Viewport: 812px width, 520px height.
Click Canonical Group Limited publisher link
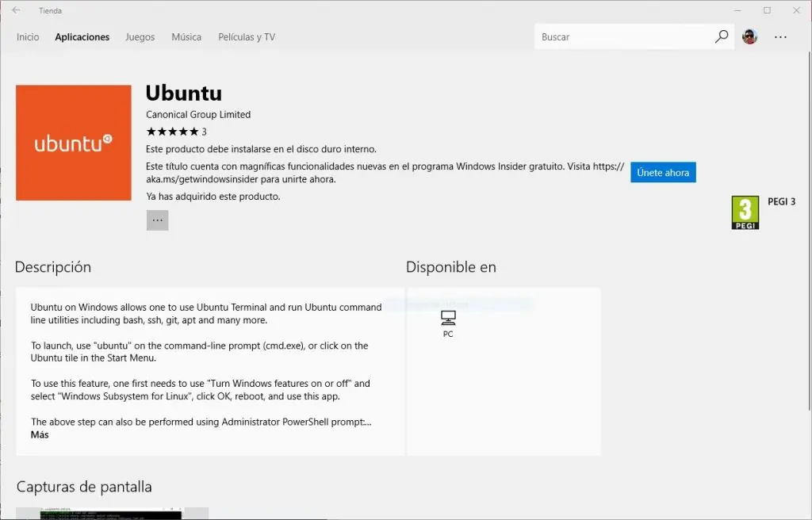coord(198,114)
